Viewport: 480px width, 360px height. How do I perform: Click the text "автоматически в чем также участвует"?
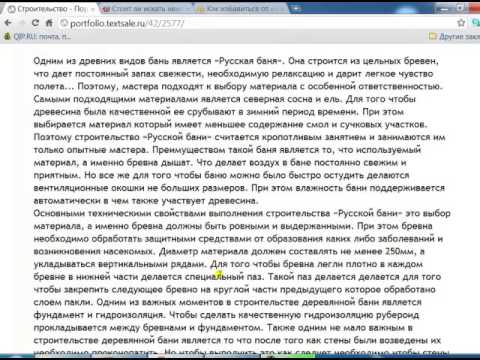[x=119, y=201]
